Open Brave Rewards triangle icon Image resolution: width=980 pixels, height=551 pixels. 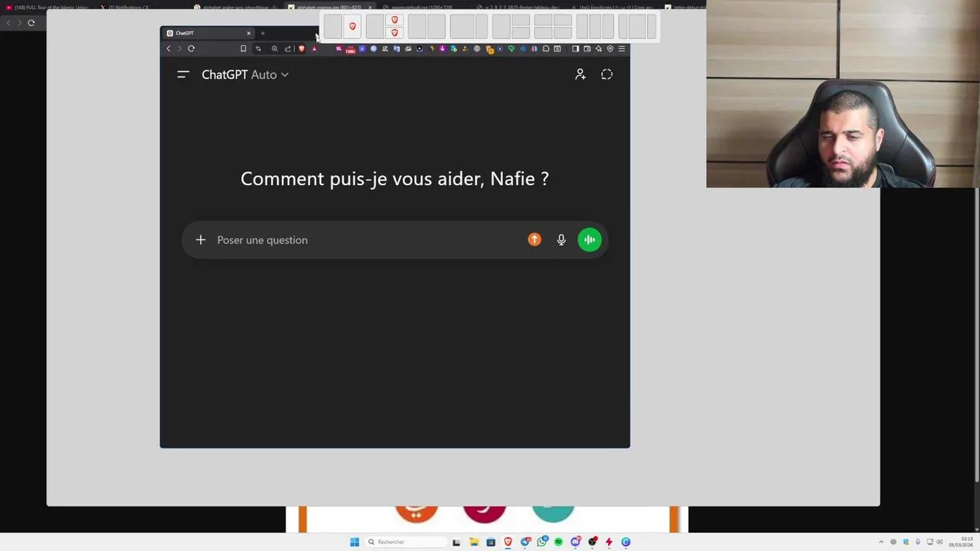314,48
